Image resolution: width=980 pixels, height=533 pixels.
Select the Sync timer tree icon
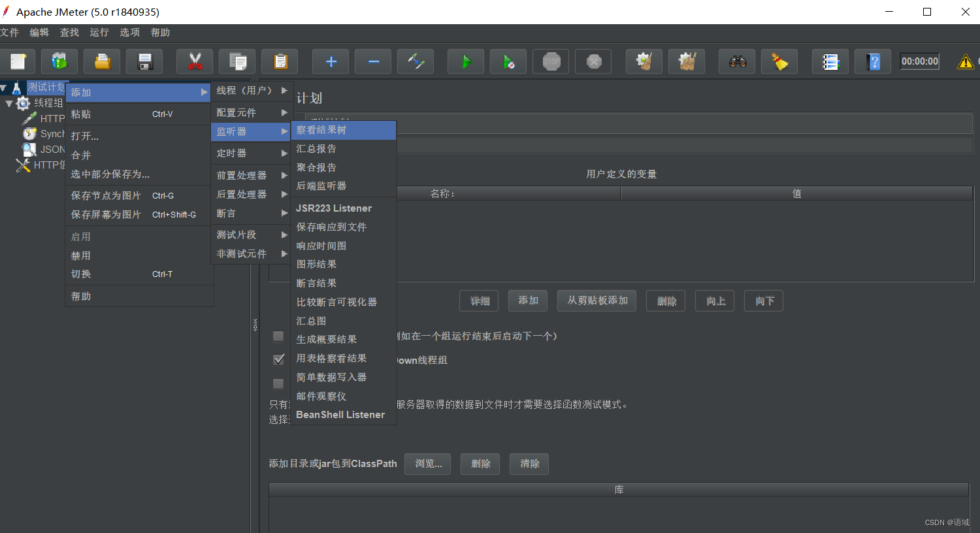(x=29, y=134)
